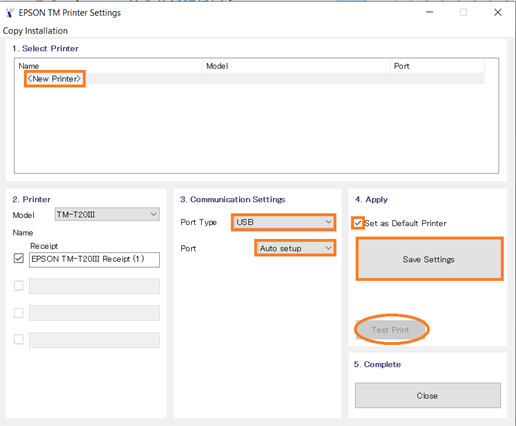This screenshot has width=516, height=426.
Task: Click the EPSON TM Printer Settings title icon
Action: (x=10, y=13)
